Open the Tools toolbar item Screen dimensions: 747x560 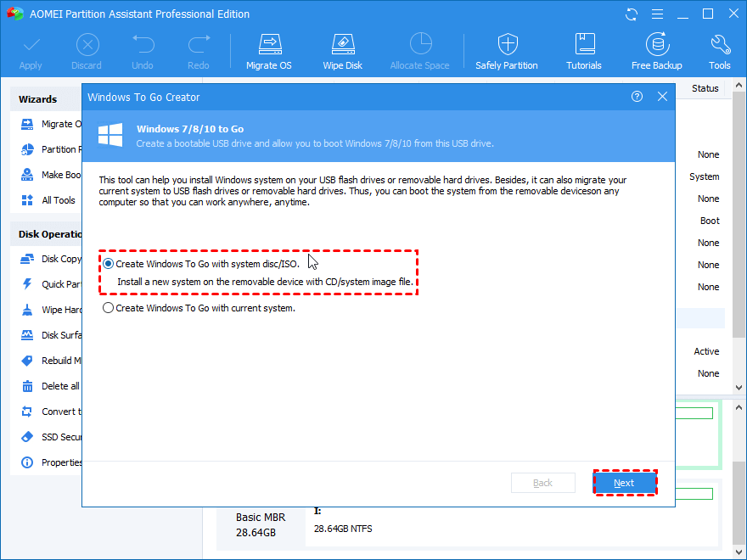tap(719, 52)
